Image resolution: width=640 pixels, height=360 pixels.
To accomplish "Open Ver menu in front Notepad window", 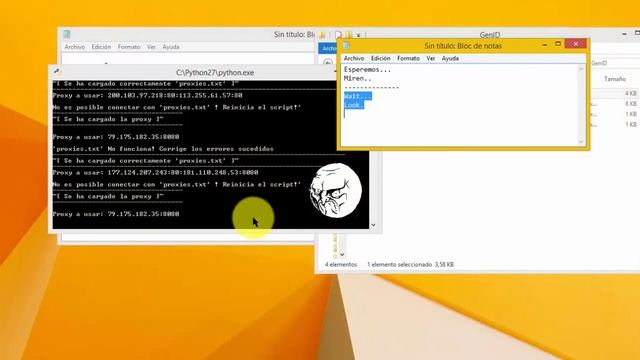I will pyautogui.click(x=431, y=59).
